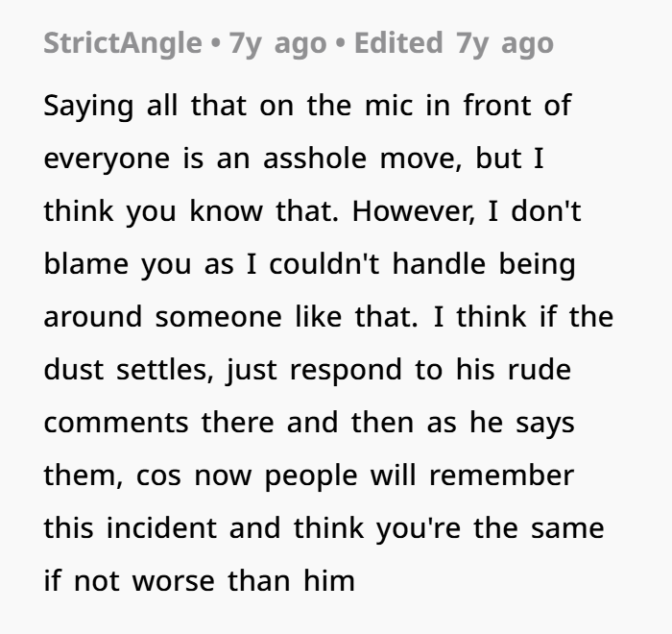Click the word "incident" in the comment

point(151,527)
